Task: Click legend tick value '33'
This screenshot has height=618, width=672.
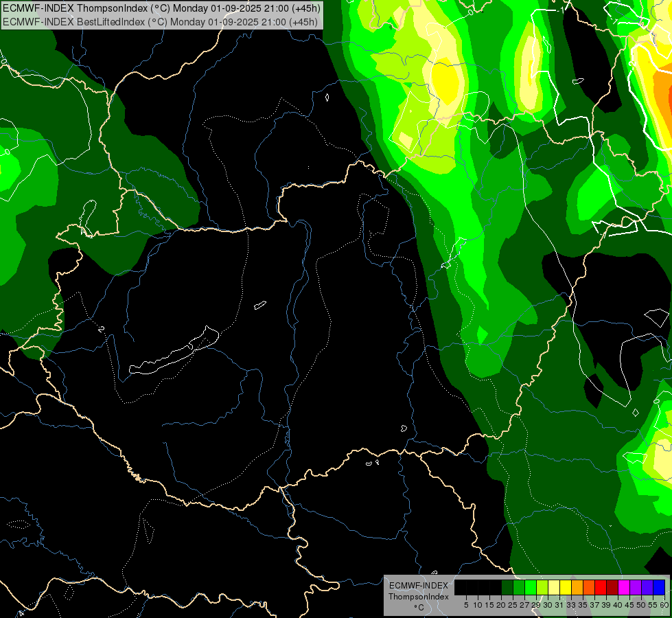Action: [571, 605]
